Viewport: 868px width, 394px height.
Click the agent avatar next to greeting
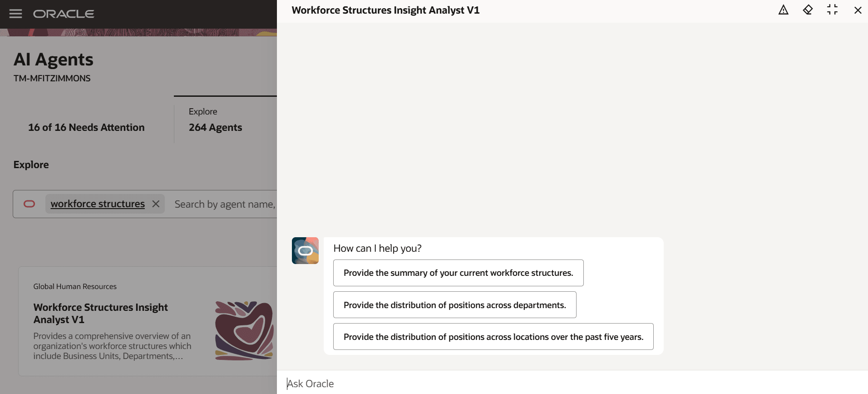[x=305, y=250]
